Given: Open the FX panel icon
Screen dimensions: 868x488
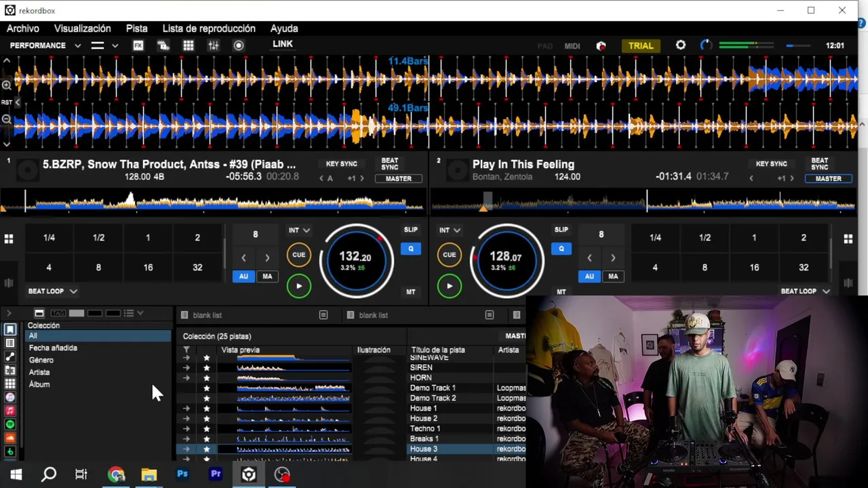Looking at the screenshot, I should [x=138, y=45].
